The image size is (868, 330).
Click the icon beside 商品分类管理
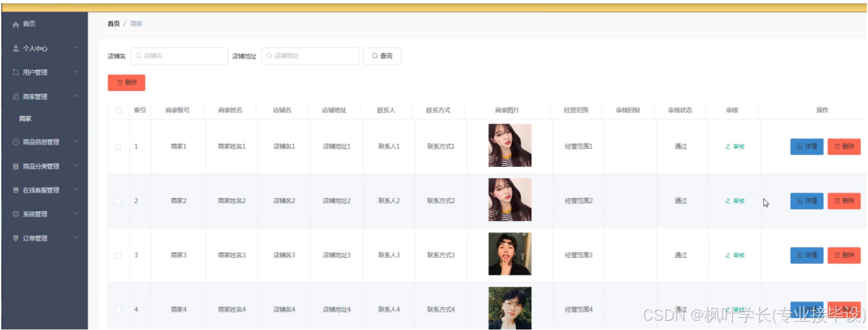click(16, 166)
